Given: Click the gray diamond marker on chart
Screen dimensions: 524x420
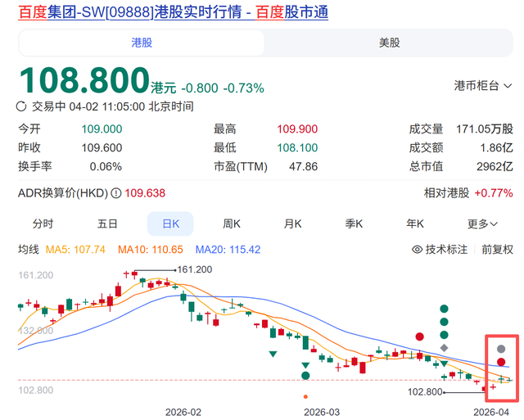Looking at the screenshot, I should click(444, 348).
